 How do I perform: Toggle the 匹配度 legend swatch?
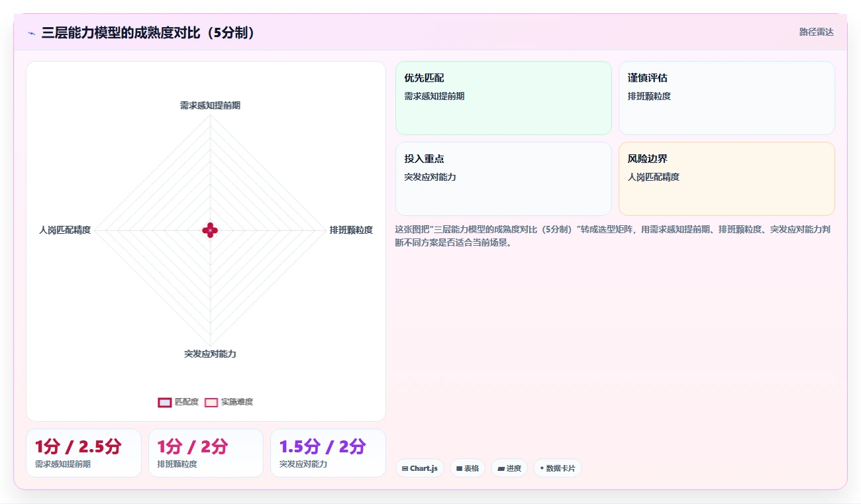(x=165, y=402)
